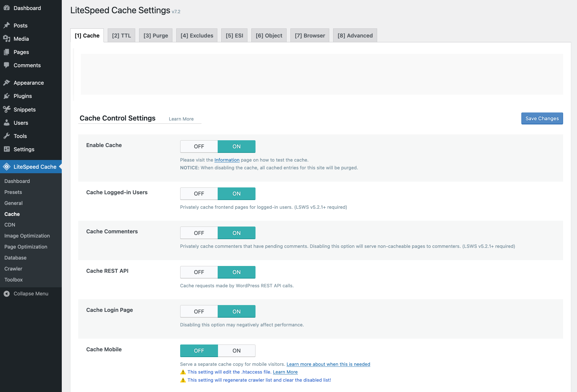This screenshot has height=392, width=577.
Task: Set Cache REST API to OFF
Action: tap(199, 272)
